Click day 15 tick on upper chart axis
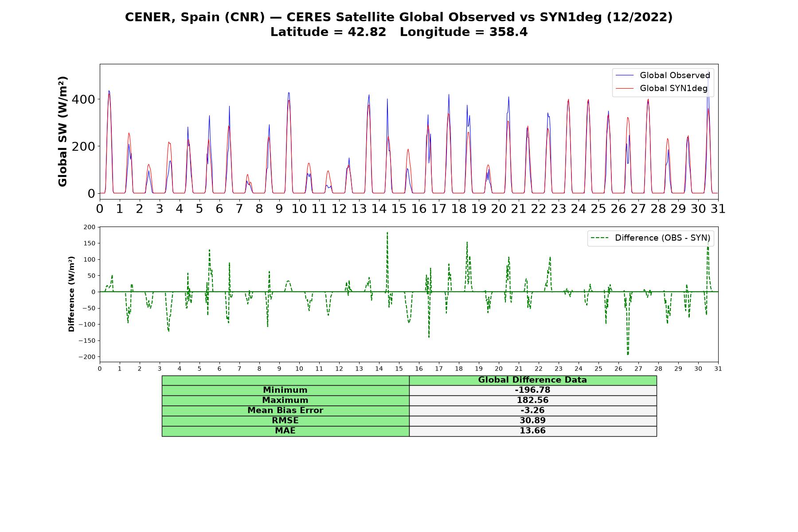This screenshot has width=798, height=532. pos(399,208)
